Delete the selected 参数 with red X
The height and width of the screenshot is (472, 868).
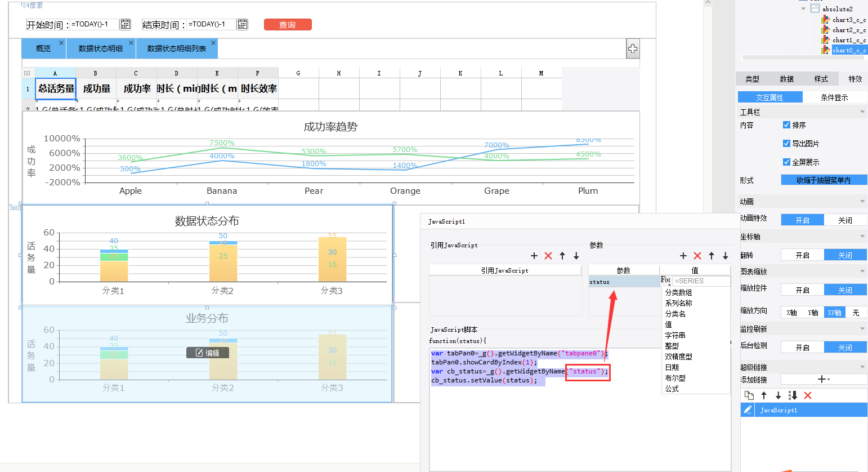pos(697,256)
